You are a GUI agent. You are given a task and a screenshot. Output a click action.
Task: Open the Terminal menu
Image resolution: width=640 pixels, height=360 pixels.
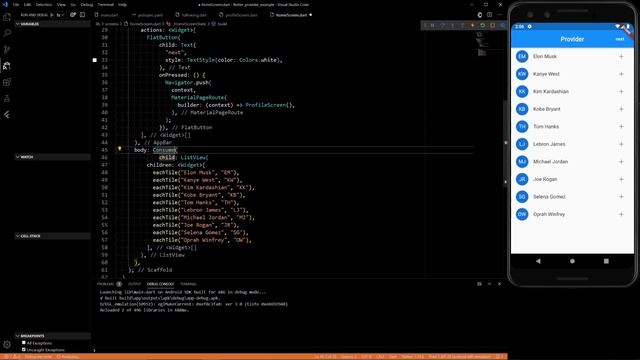coord(105,4)
